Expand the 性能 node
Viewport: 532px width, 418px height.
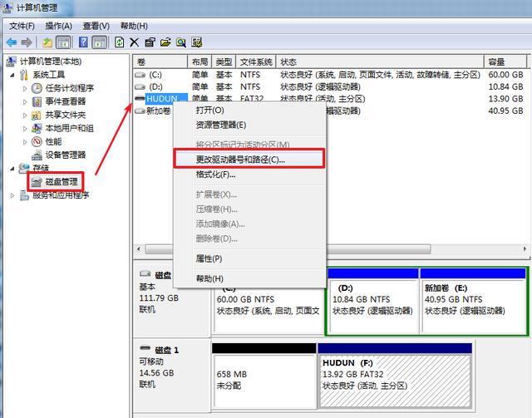coord(25,141)
